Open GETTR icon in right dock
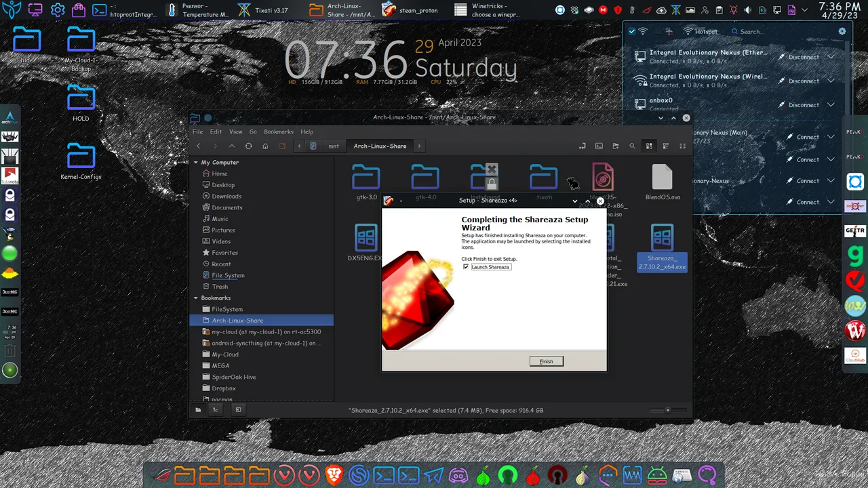This screenshot has height=488, width=868. pyautogui.click(x=855, y=231)
